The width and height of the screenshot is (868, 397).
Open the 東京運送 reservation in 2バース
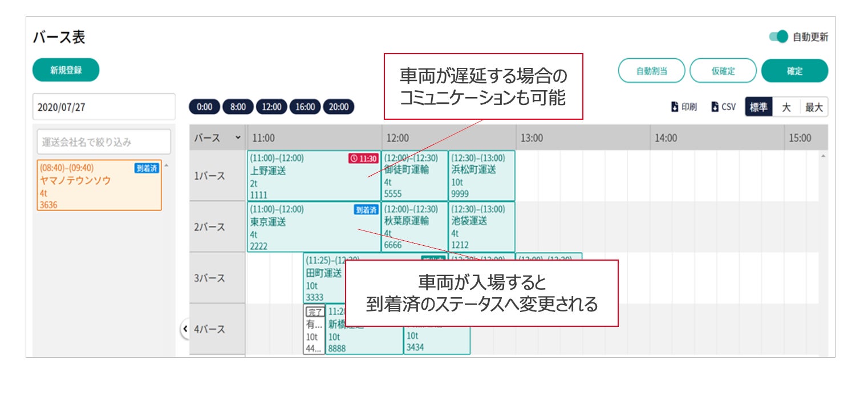click(x=314, y=227)
